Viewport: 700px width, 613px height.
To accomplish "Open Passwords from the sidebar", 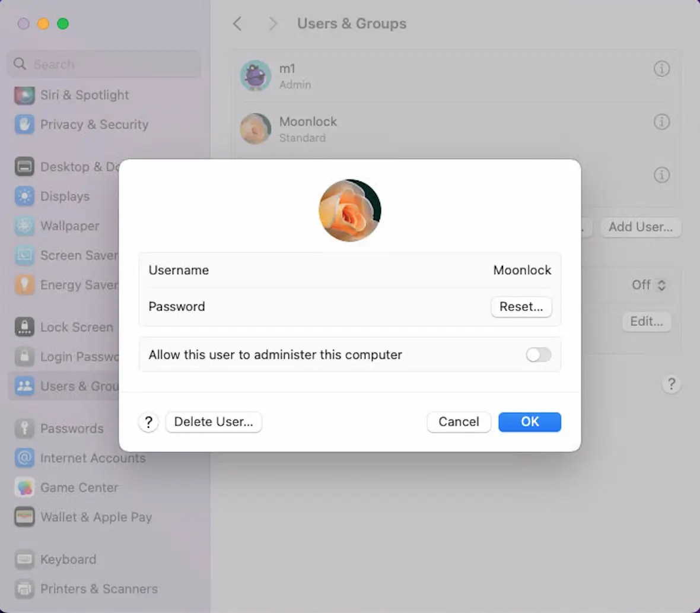I will [x=71, y=428].
